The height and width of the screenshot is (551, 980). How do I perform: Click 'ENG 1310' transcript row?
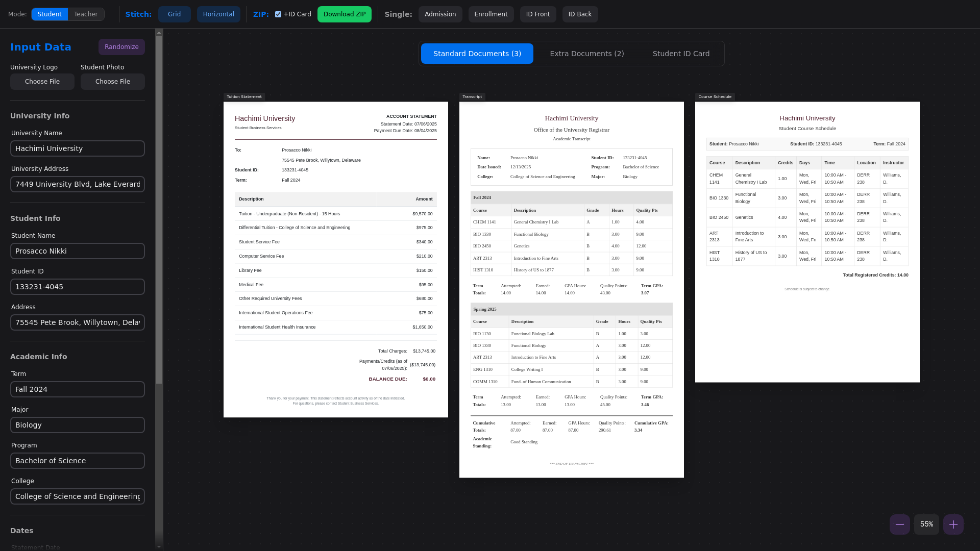pyautogui.click(x=572, y=369)
